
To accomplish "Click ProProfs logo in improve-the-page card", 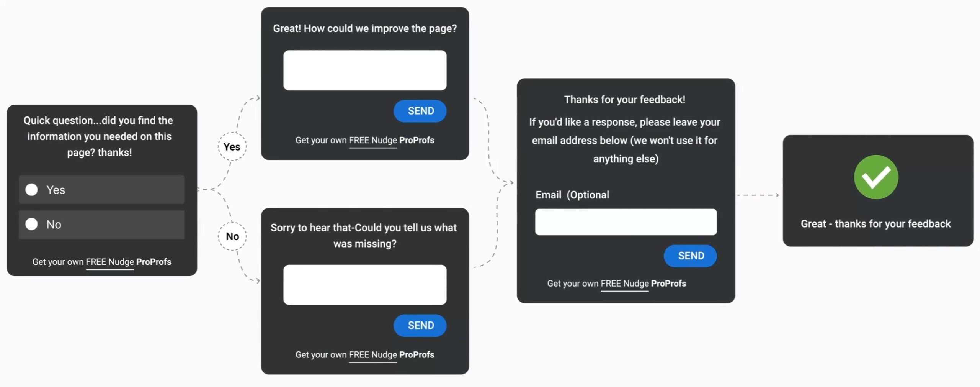I will pos(416,140).
